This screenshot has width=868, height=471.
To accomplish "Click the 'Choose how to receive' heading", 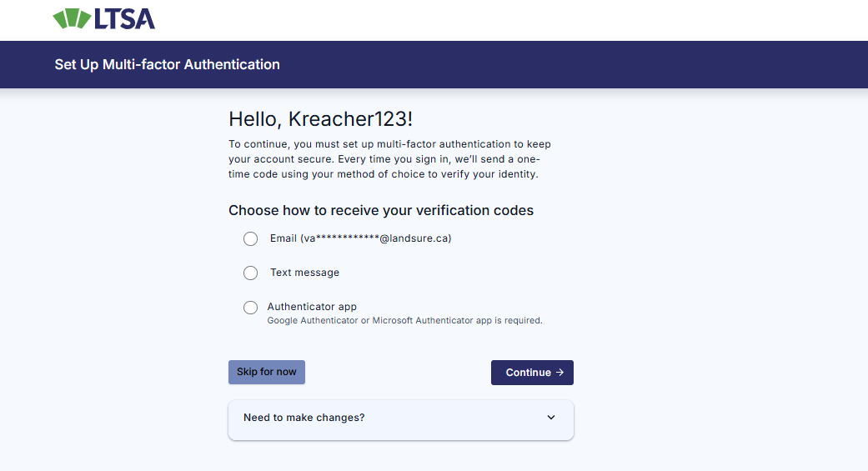I will tap(381, 210).
